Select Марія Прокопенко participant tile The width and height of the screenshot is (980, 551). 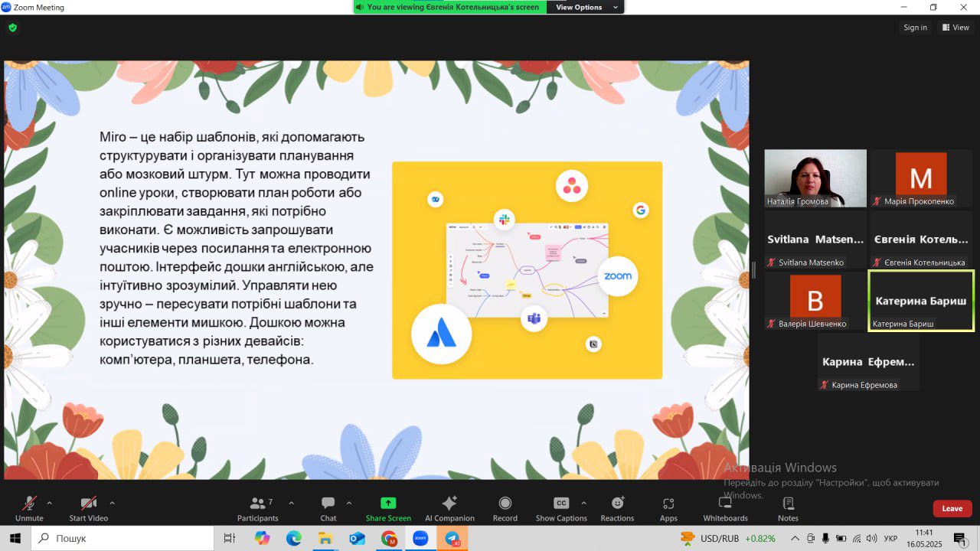(921, 178)
